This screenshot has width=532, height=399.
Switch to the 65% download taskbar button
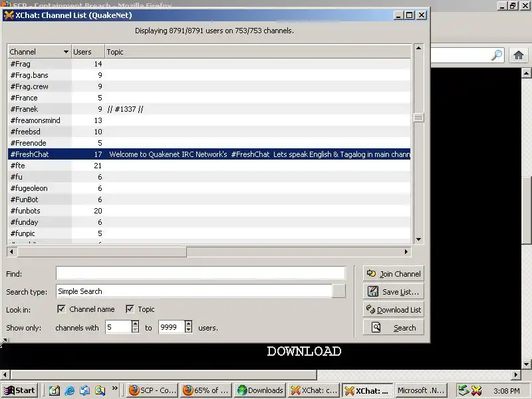[206, 390]
